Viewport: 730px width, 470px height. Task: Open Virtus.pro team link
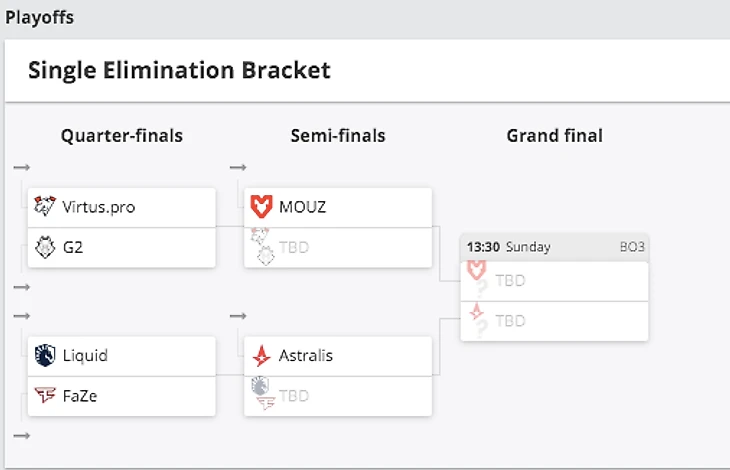(98, 207)
